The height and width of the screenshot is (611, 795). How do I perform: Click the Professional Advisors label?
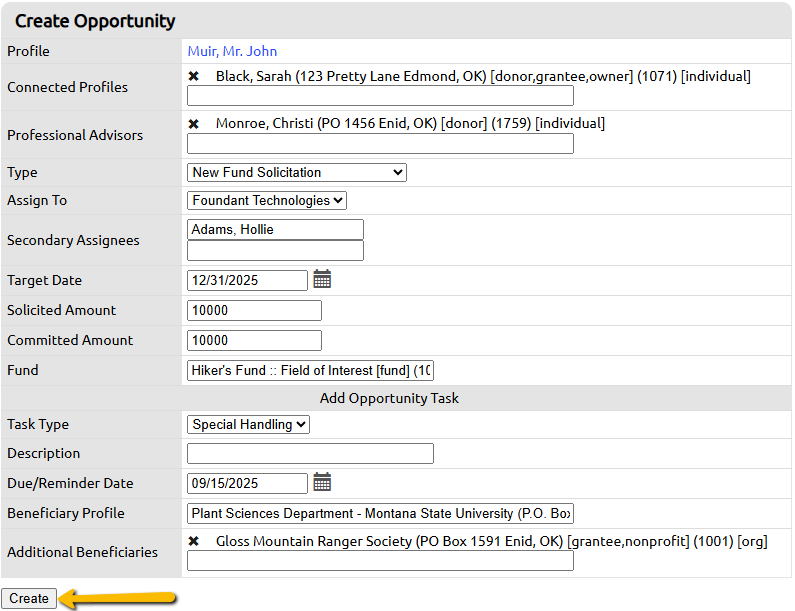click(x=75, y=135)
